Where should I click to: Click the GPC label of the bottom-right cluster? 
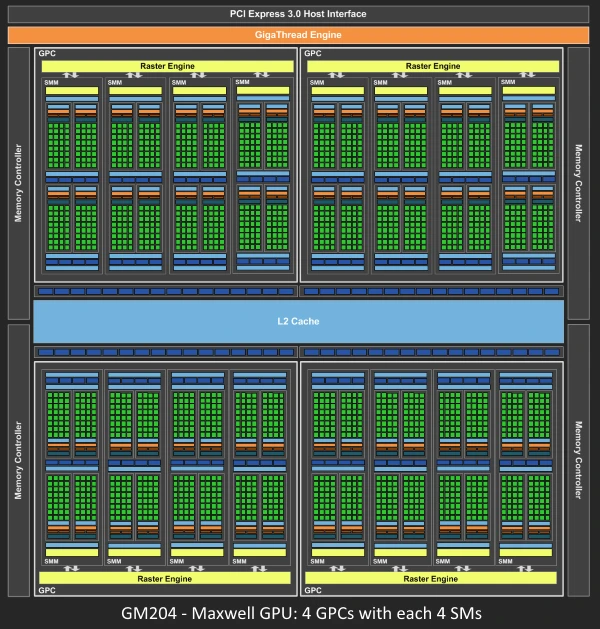pyautogui.click(x=313, y=590)
